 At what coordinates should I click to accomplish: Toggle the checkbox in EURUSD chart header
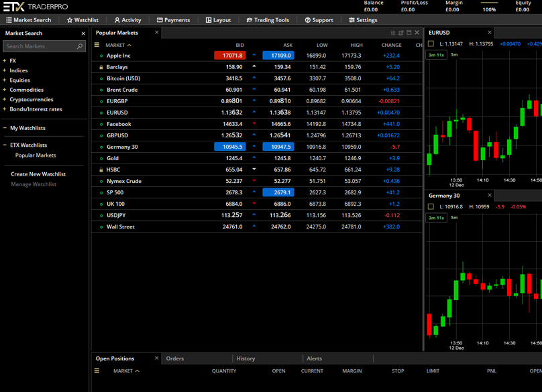pos(431,44)
